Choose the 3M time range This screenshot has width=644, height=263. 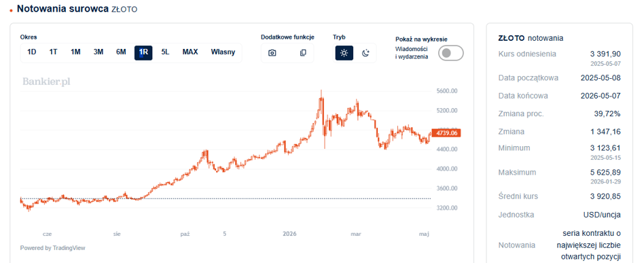98,52
